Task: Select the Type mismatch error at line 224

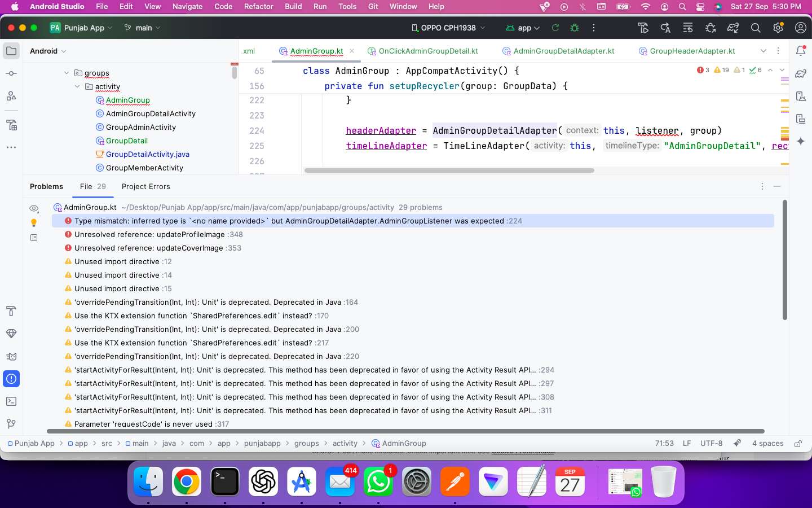Action: coord(413,221)
